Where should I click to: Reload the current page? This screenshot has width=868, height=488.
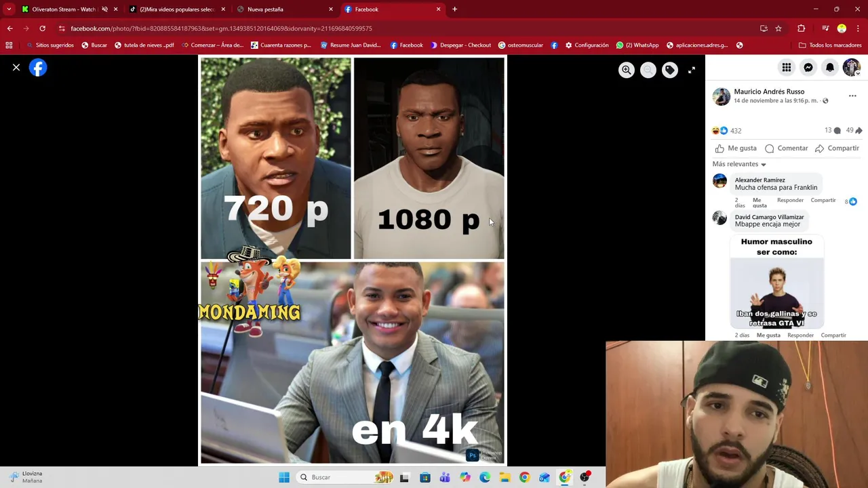42,28
